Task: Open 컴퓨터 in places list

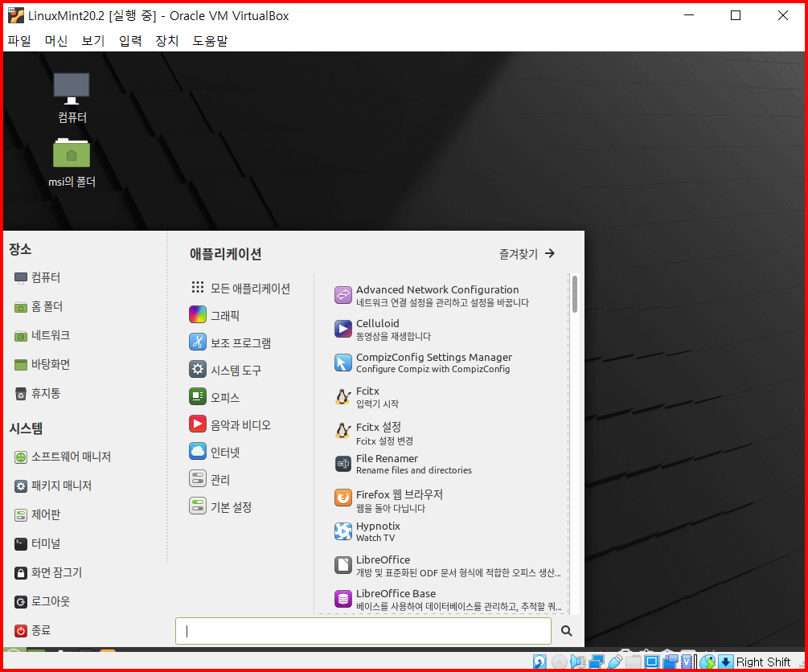Action: 37,278
